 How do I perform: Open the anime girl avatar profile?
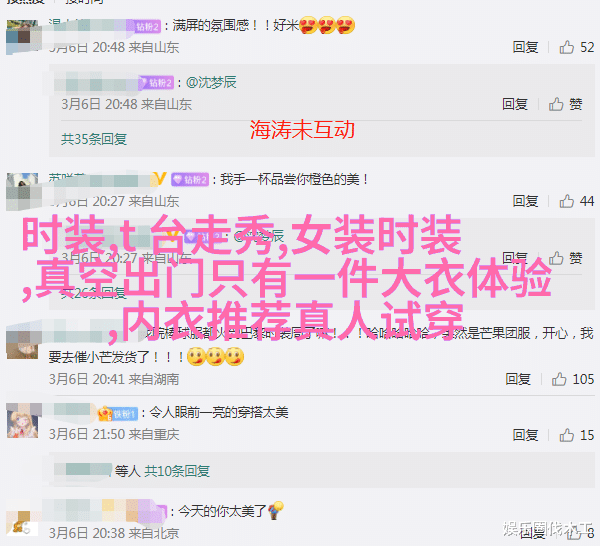pos(23,421)
